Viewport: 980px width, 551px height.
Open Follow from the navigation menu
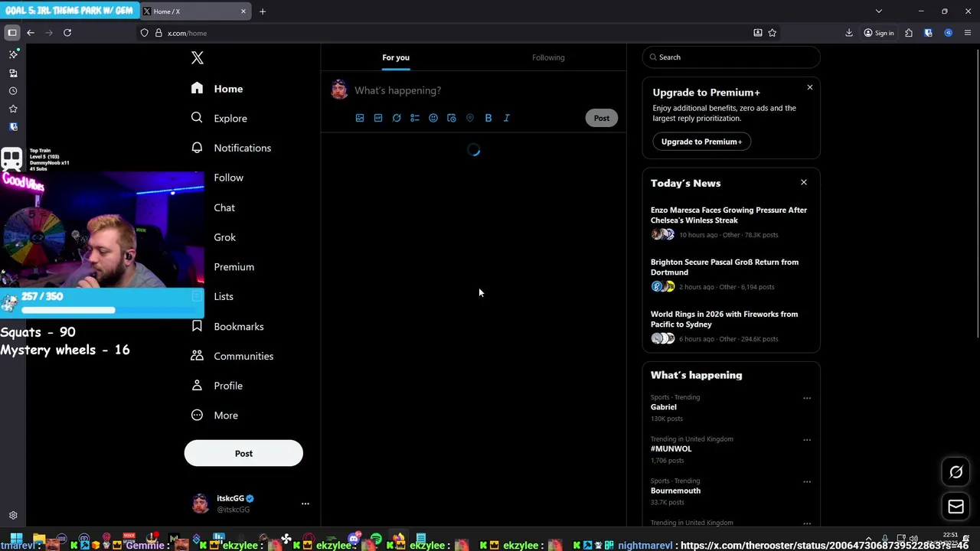pos(228,178)
